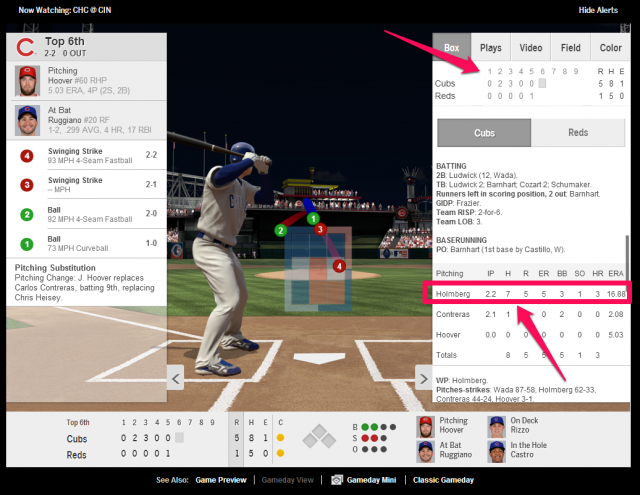Click Swinging Strike 93 MPH 4-Seam Fastball entry
This screenshot has height=495, width=640.
pyautogui.click(x=87, y=155)
